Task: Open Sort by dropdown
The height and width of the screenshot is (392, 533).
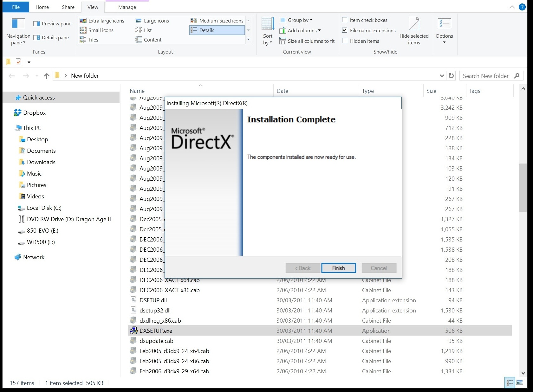Action: click(268, 31)
